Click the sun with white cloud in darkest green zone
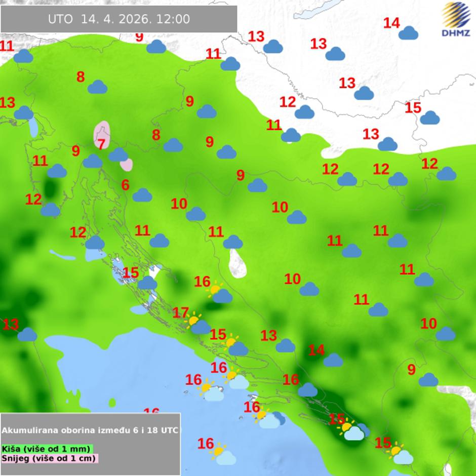This screenshot has width=476, height=476. pos(352,431)
